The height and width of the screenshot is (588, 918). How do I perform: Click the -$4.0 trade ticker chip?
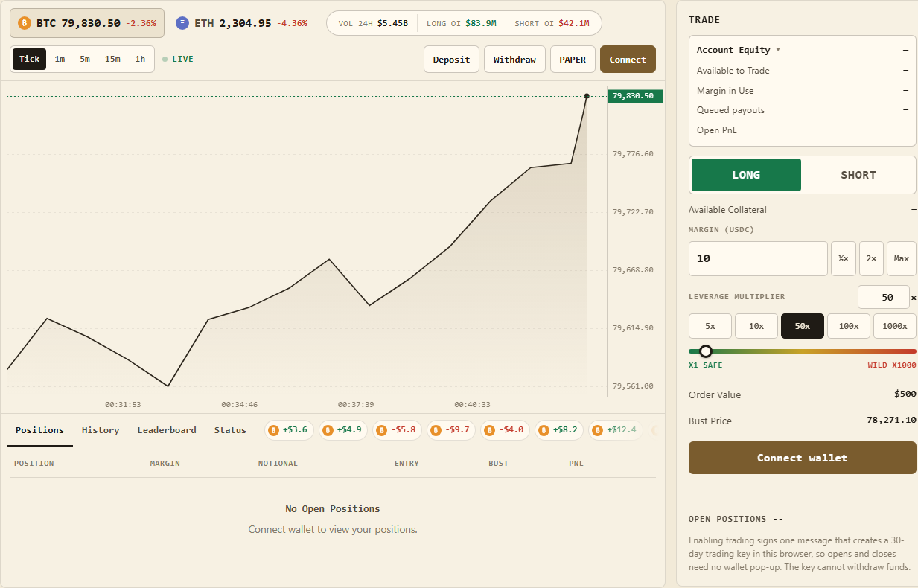pos(505,430)
